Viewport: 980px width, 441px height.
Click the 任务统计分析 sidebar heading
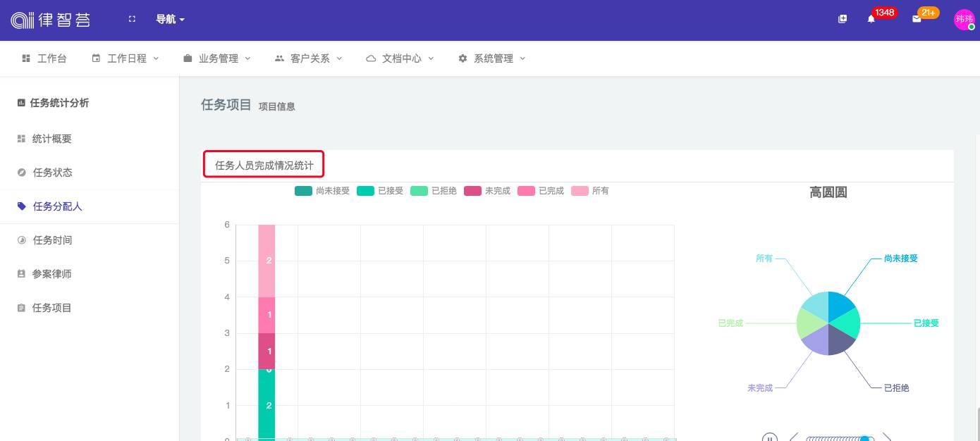tap(59, 103)
